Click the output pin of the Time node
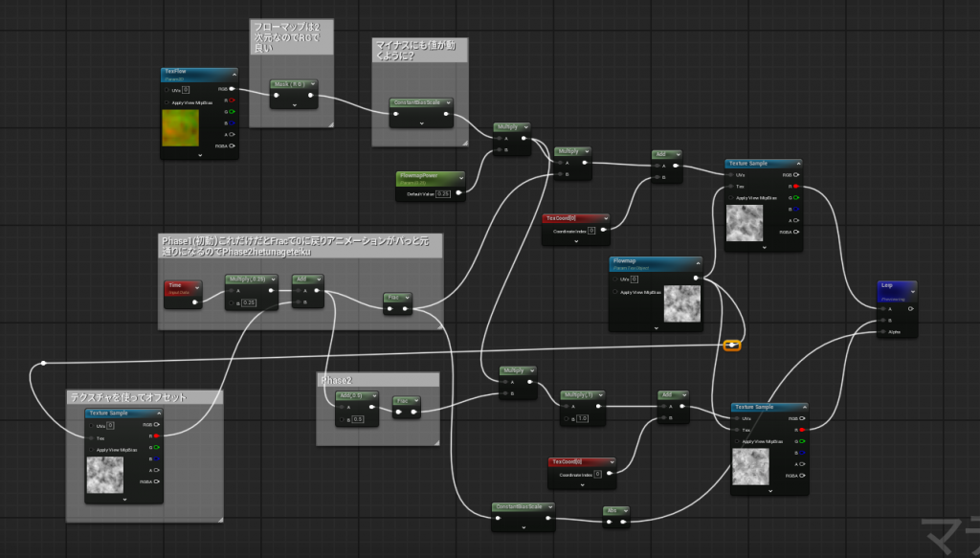 [196, 302]
